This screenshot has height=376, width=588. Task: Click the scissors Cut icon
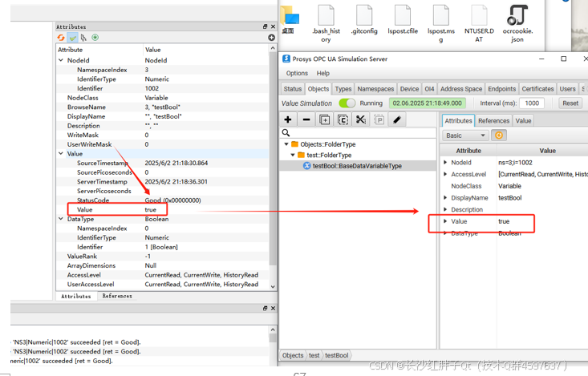pos(360,119)
